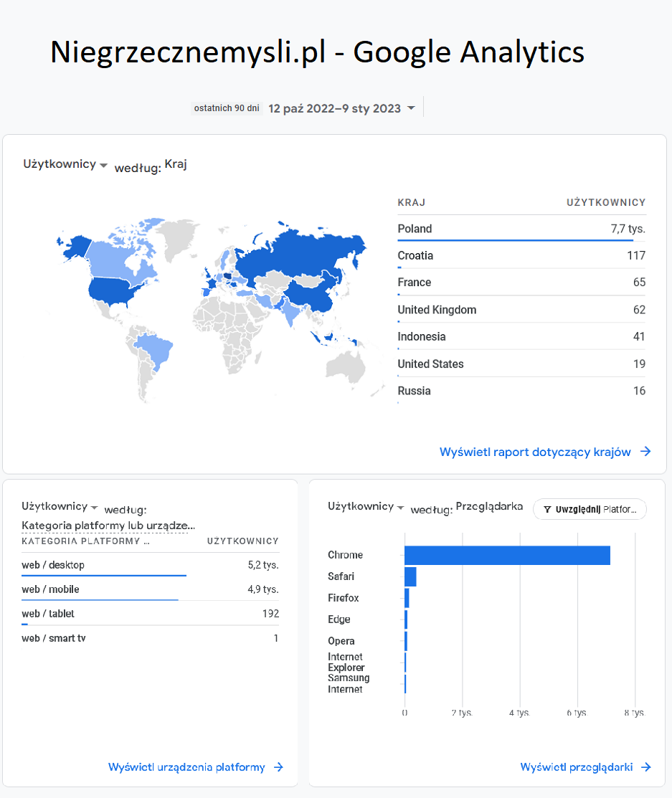Click the 8 tys. axis label
Viewport: 672px width, 798px height.
[635, 713]
